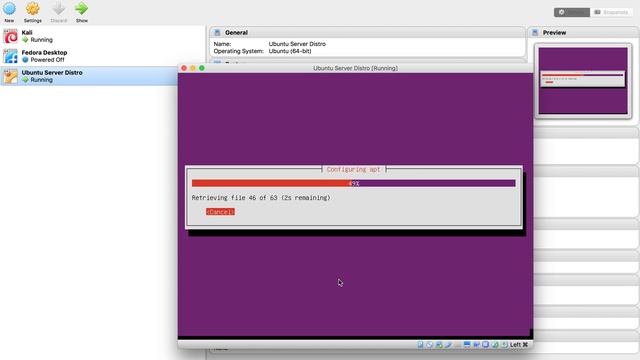
Task: Click the General section header icon
Action: click(218, 33)
